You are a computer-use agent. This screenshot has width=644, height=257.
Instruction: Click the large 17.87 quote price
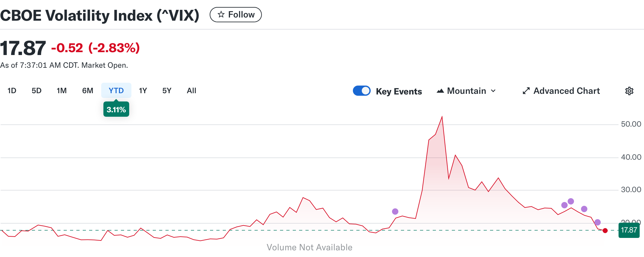pos(23,48)
